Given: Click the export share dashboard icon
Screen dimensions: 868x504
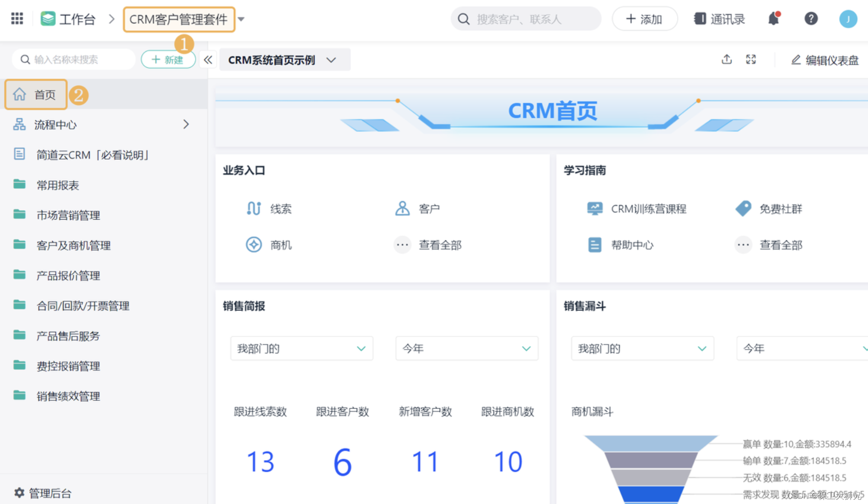Looking at the screenshot, I should coord(726,60).
